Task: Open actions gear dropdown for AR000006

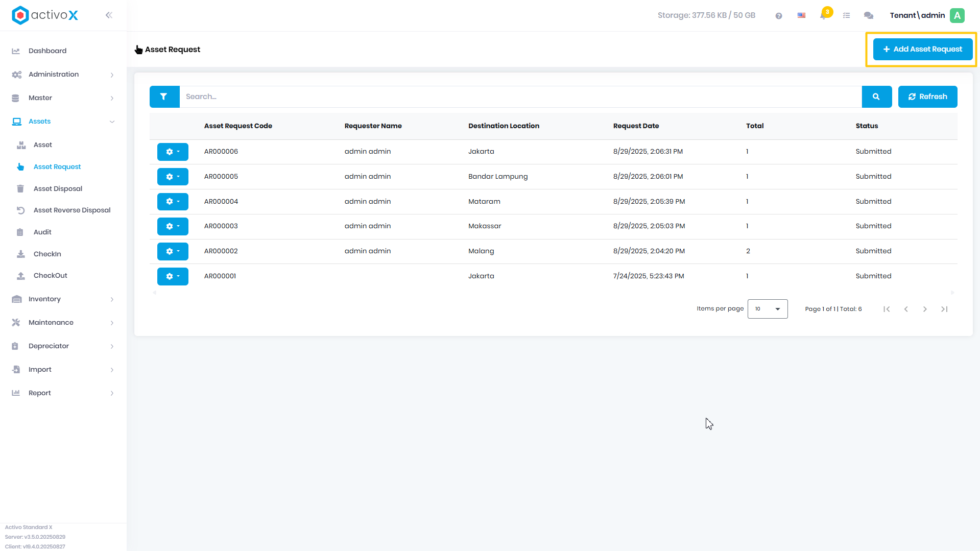Action: coord(173,152)
